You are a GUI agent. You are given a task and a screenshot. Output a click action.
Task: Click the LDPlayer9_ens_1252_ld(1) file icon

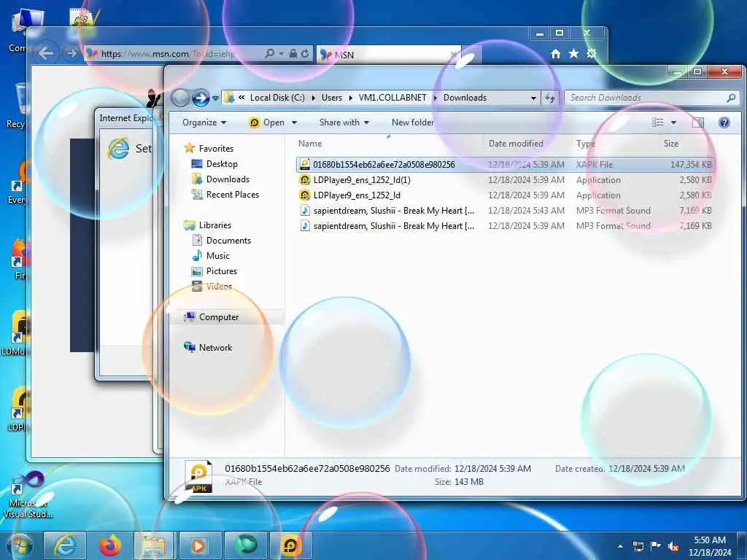pyautogui.click(x=305, y=180)
